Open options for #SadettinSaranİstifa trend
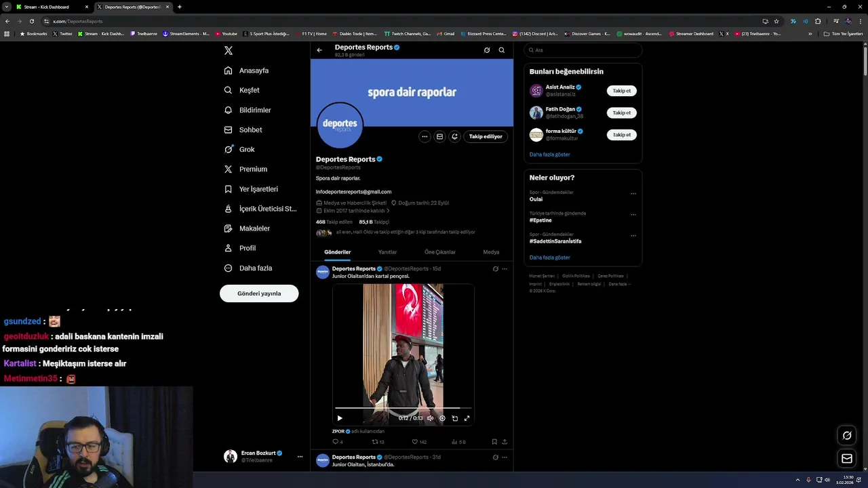Viewport: 868px width, 488px height. point(633,236)
